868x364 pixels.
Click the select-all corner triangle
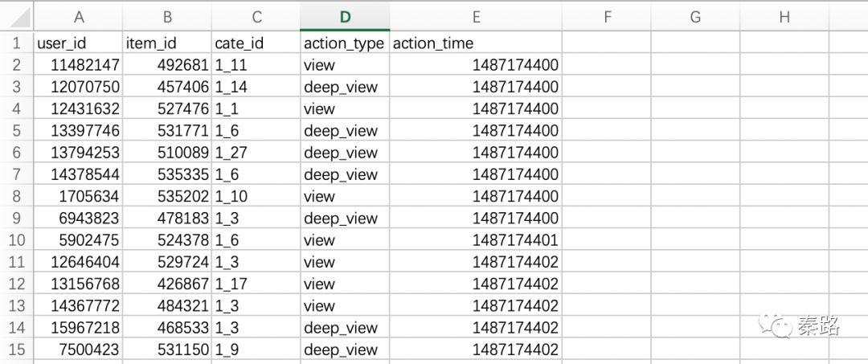[16, 16]
